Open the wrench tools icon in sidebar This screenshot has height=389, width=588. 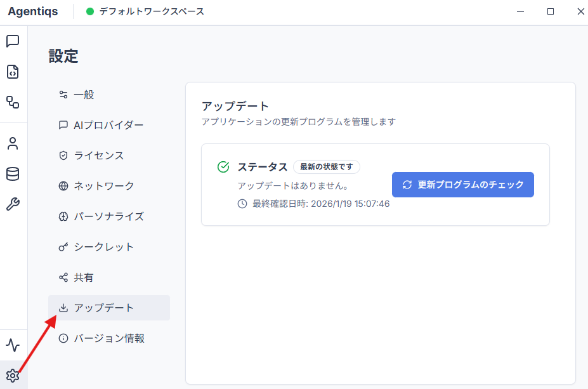pos(13,204)
